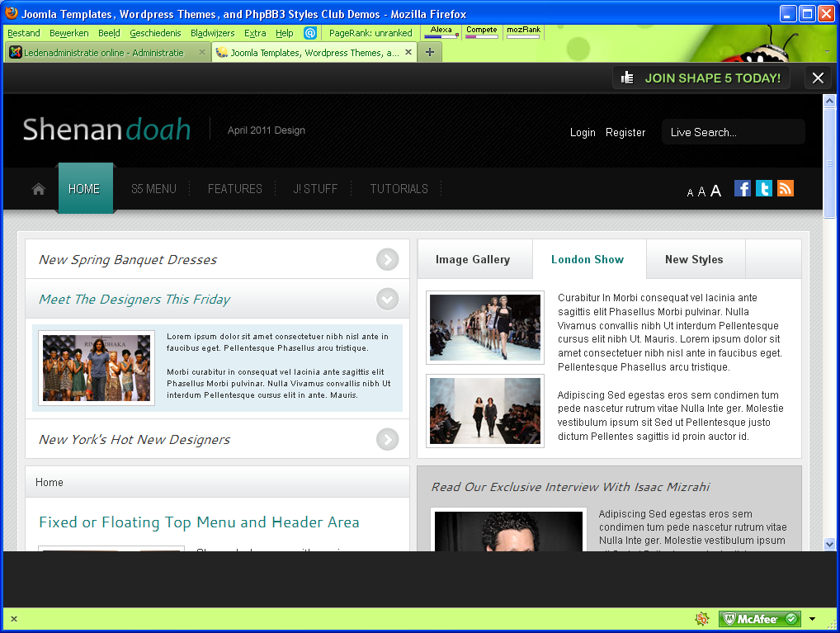Click the April 2011 Design text
840x633 pixels.
coord(267,130)
